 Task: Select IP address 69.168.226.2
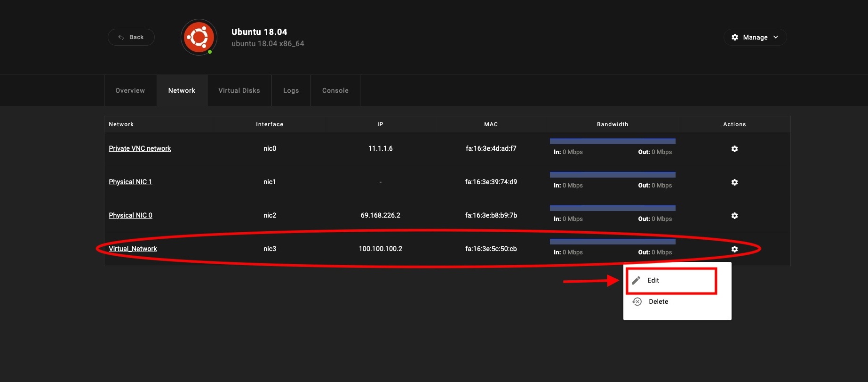pyautogui.click(x=380, y=215)
